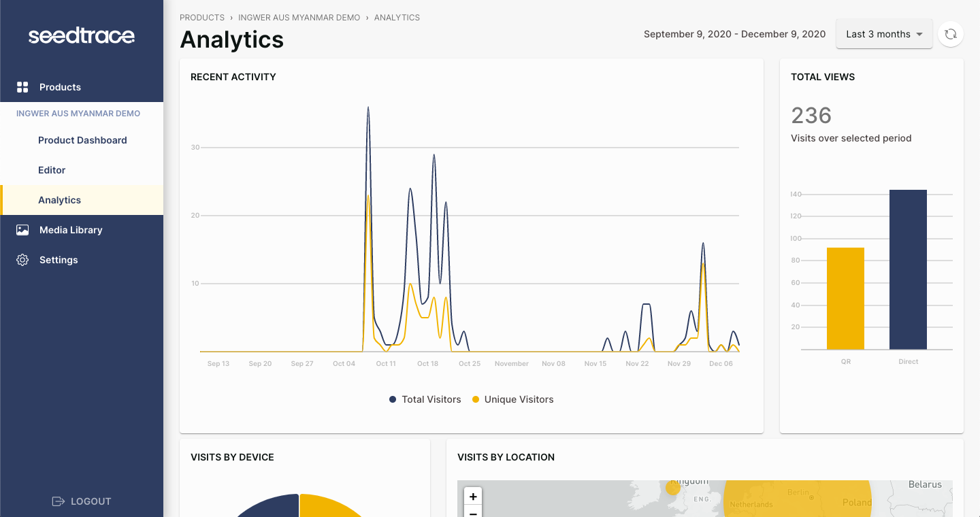Image resolution: width=980 pixels, height=517 pixels.
Task: Click the small yellow marker over United Kingdom
Action: point(673,487)
